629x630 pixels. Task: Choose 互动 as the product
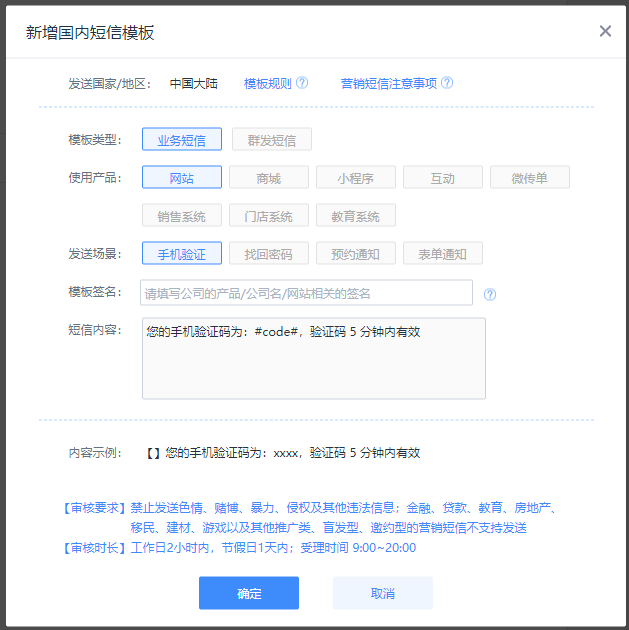tap(442, 178)
